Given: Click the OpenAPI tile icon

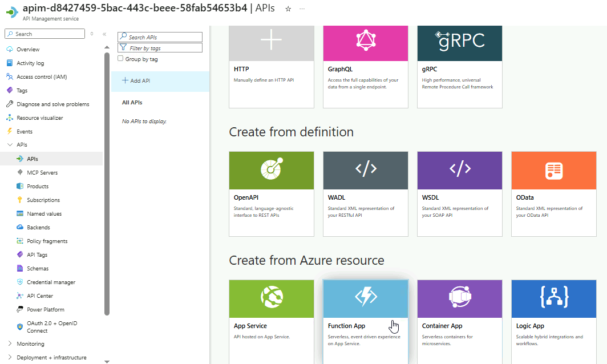Looking at the screenshot, I should 272,169.
